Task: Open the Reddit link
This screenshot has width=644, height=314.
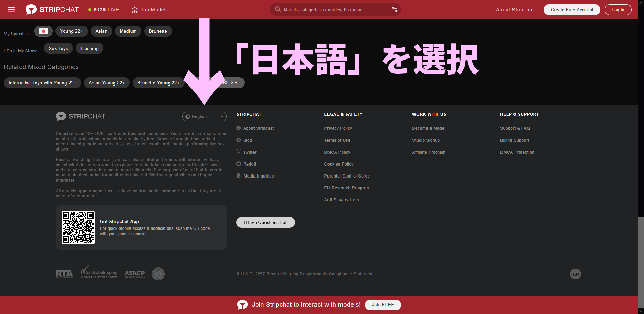Action: point(249,164)
